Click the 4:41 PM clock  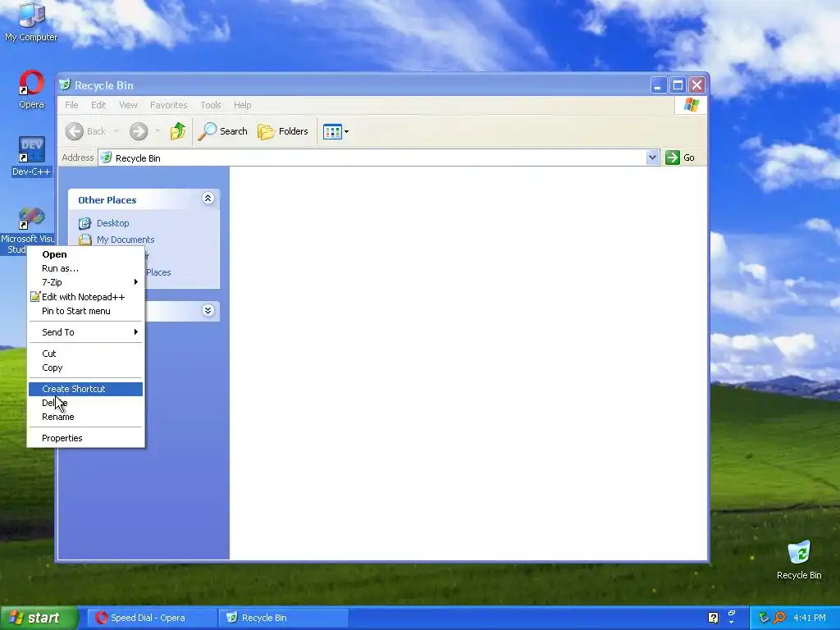click(810, 618)
